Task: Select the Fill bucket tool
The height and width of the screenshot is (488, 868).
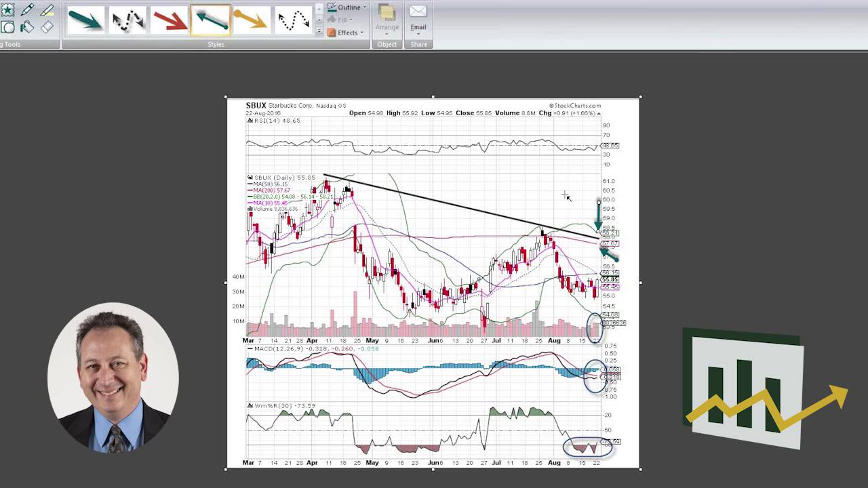Action: (x=27, y=27)
